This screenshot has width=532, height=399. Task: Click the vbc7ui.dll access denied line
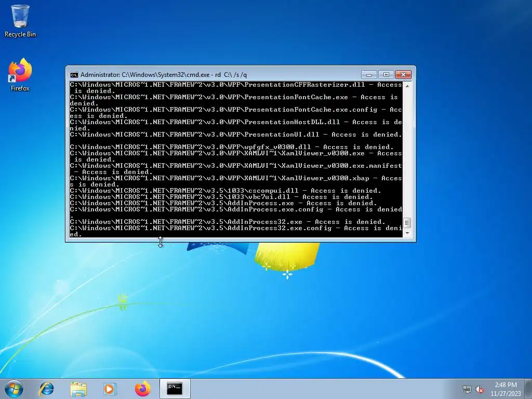tap(221, 197)
